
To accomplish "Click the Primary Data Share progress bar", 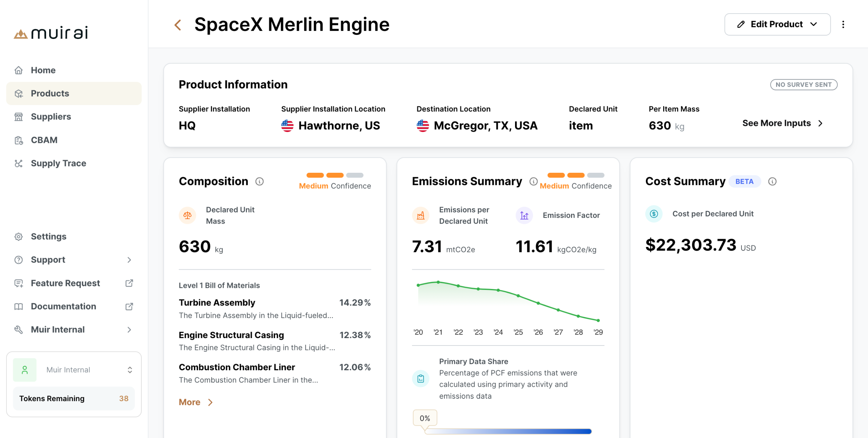I will [x=508, y=431].
